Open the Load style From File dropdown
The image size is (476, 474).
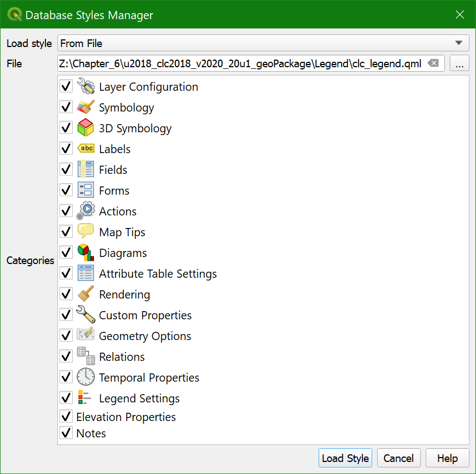(263, 43)
